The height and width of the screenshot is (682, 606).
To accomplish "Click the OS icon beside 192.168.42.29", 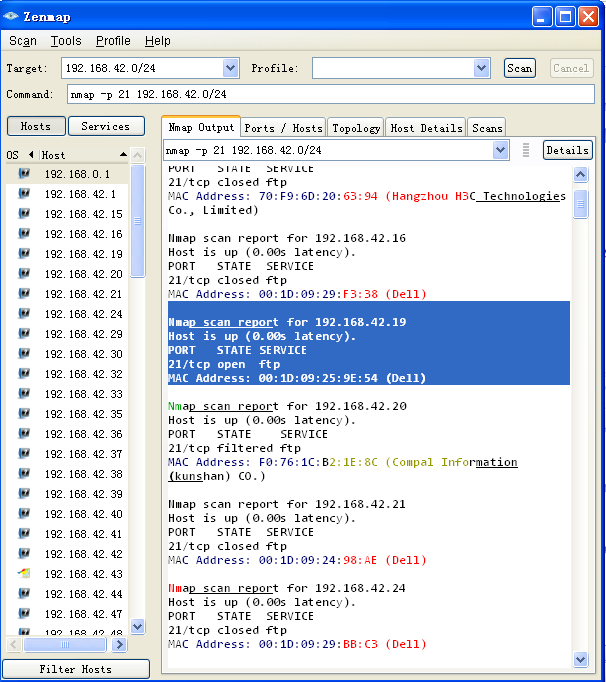I will click(24, 334).
